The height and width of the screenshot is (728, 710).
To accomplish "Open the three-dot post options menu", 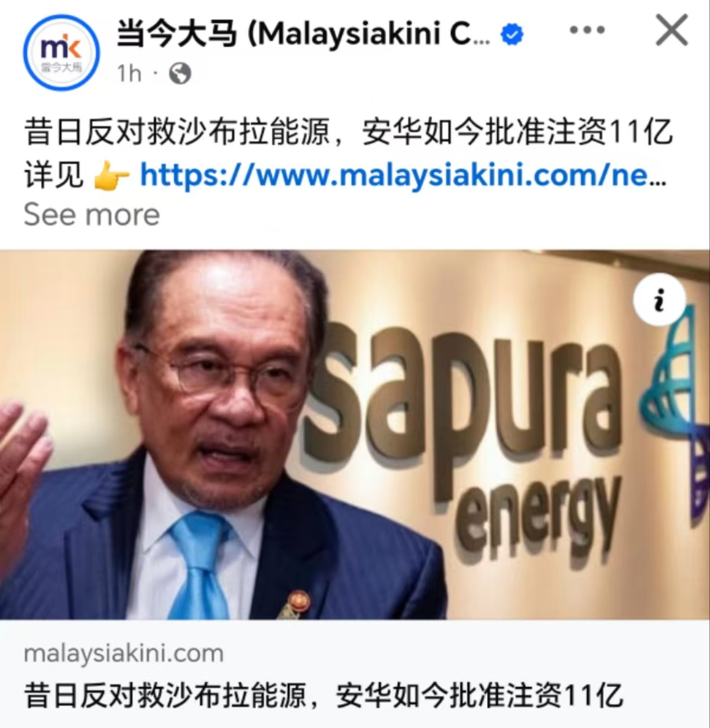I will click(587, 30).
